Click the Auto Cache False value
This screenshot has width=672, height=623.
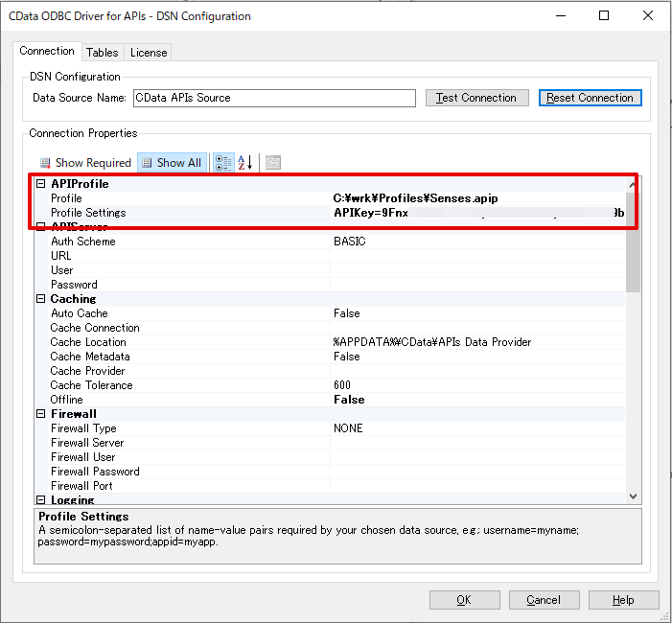[x=347, y=313]
